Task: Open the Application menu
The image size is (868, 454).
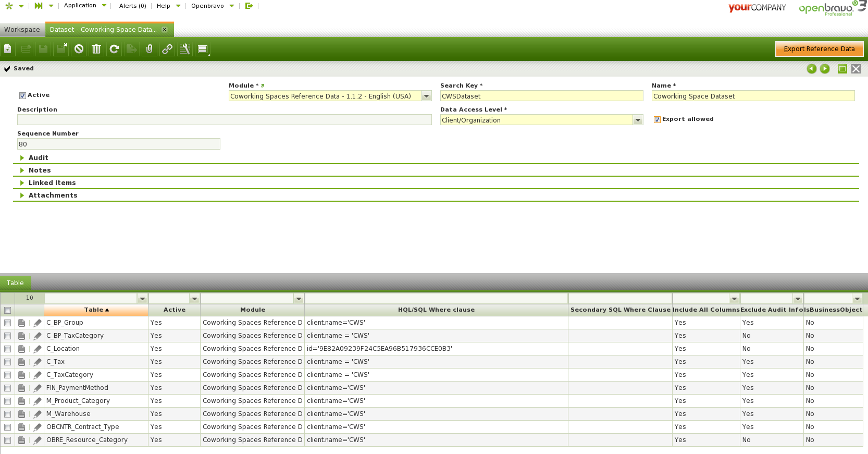Action: coord(80,6)
